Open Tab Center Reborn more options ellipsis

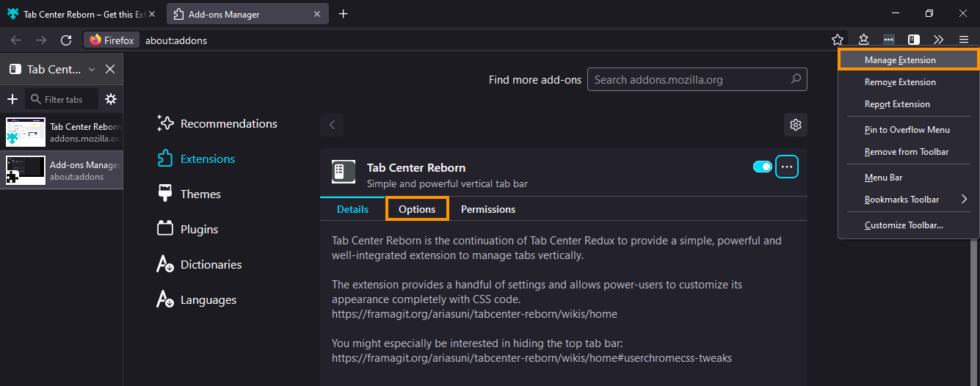pos(787,167)
